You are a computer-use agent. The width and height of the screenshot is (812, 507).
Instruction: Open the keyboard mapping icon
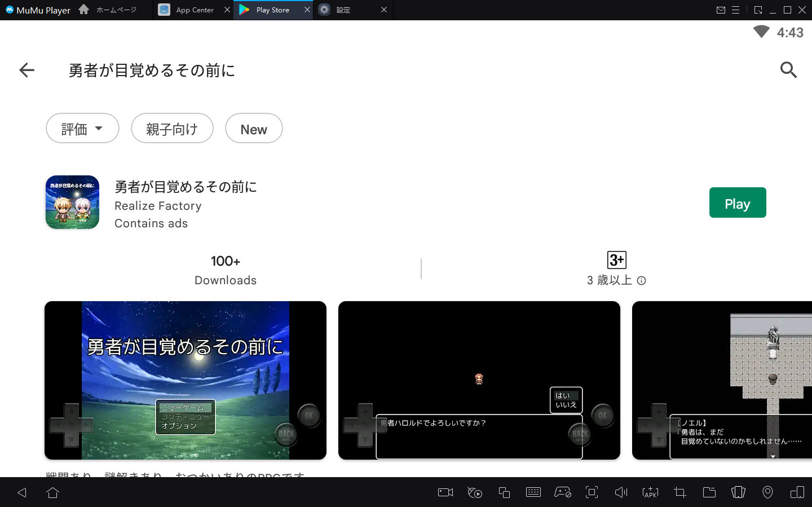tap(533, 492)
